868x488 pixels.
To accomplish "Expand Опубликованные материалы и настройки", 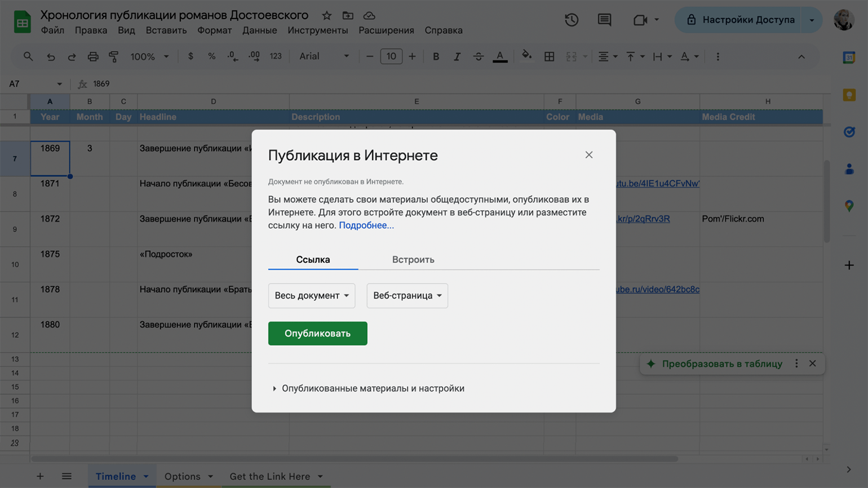I will click(369, 388).
